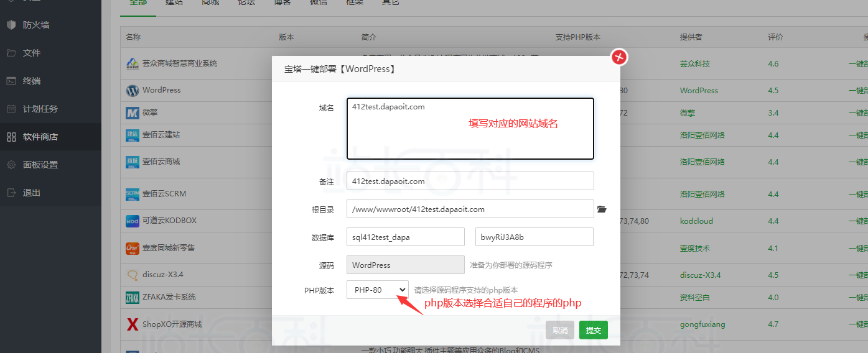
Task: Open 洛阳壹佰网络 link in 壹佰云SCRM row
Action: (x=702, y=194)
